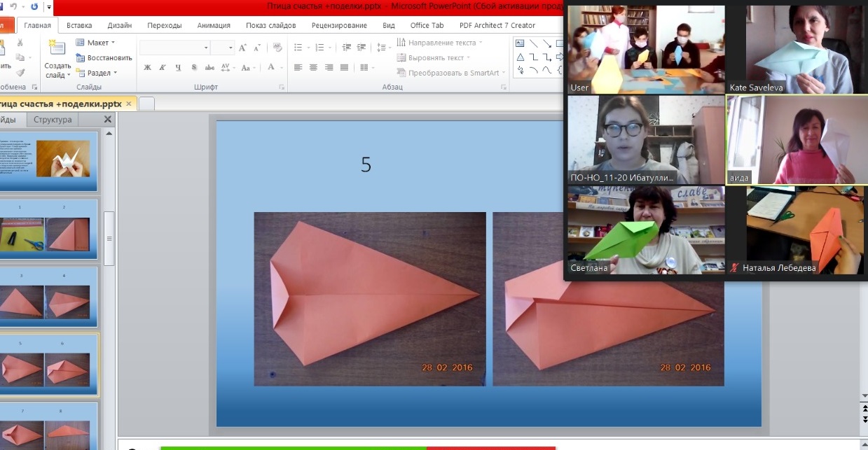Center-align the paragraph text
This screenshot has width=868, height=450.
point(313,68)
